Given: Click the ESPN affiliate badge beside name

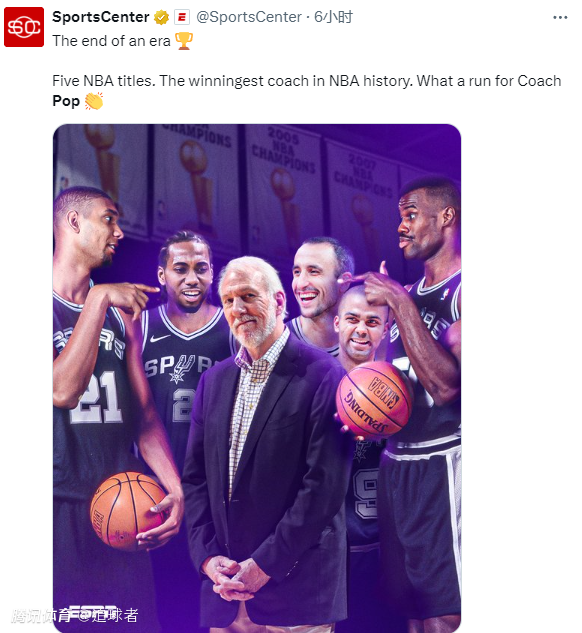Looking at the screenshot, I should (182, 17).
